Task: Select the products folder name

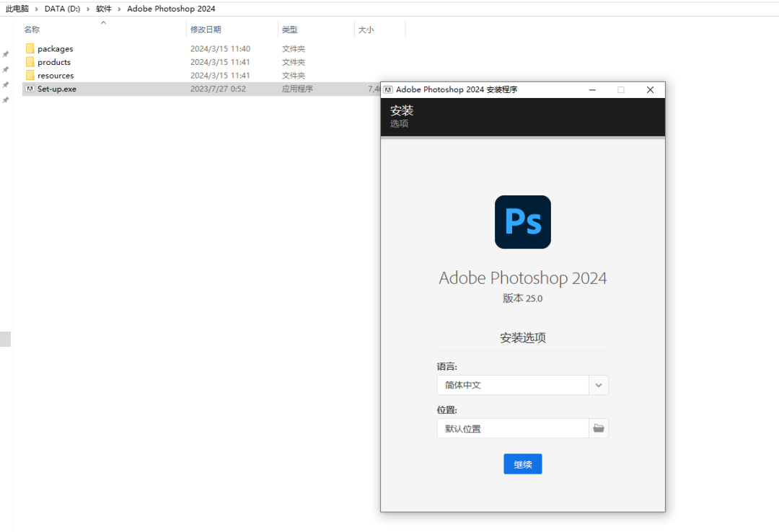Action: click(54, 62)
